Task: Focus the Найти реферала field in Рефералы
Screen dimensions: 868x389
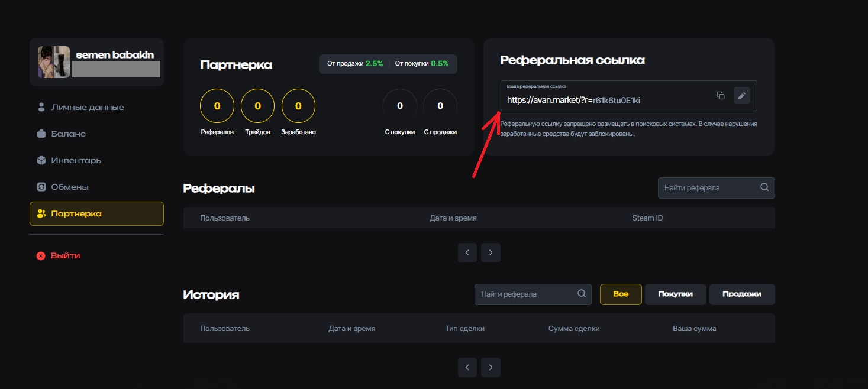Action: [x=707, y=188]
